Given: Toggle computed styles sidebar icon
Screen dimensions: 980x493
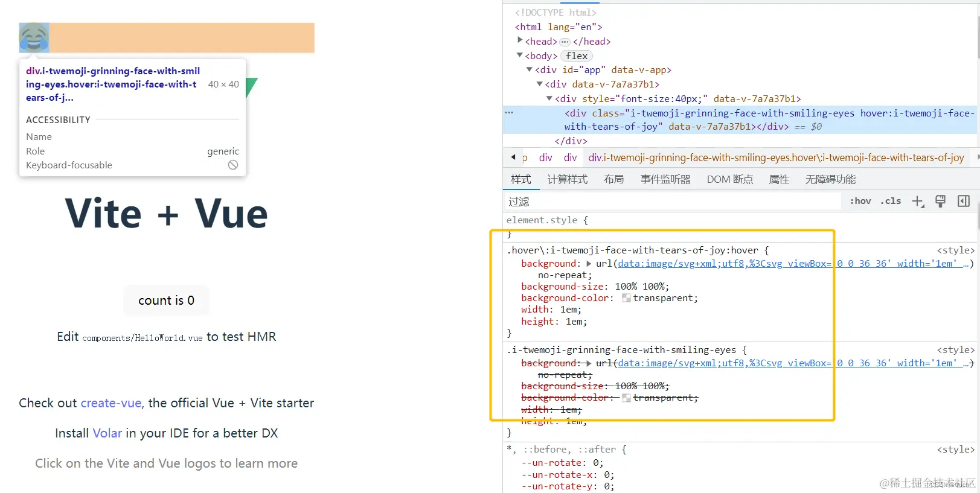Looking at the screenshot, I should click(964, 202).
